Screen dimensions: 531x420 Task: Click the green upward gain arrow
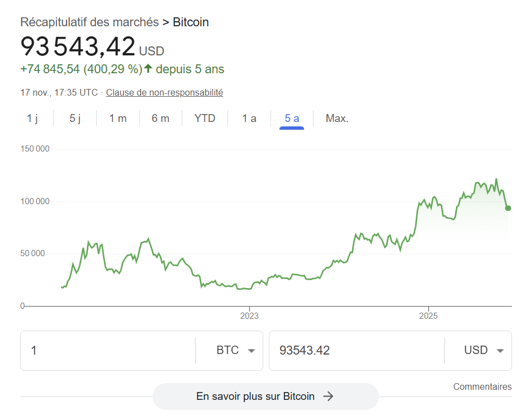click(x=148, y=69)
